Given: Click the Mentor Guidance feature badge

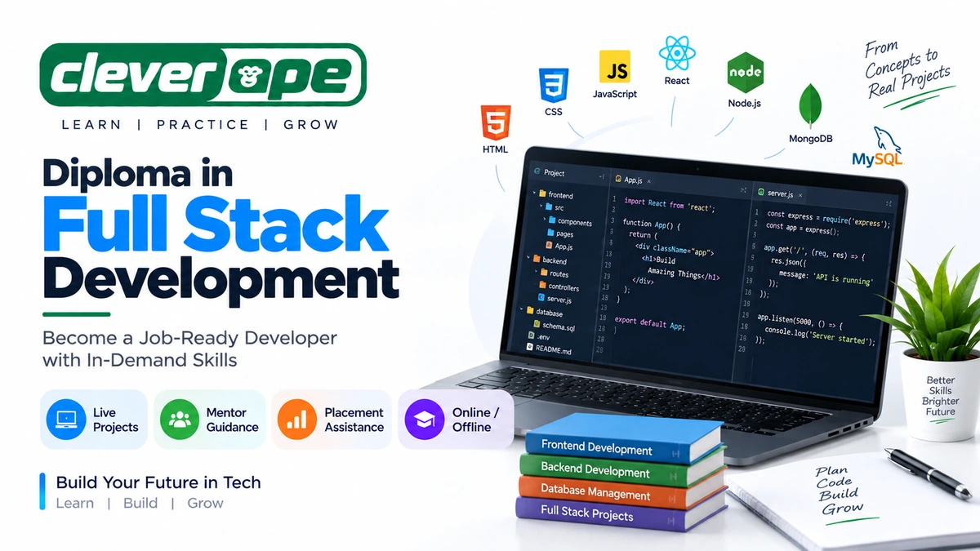Looking at the screenshot, I should tap(211, 420).
